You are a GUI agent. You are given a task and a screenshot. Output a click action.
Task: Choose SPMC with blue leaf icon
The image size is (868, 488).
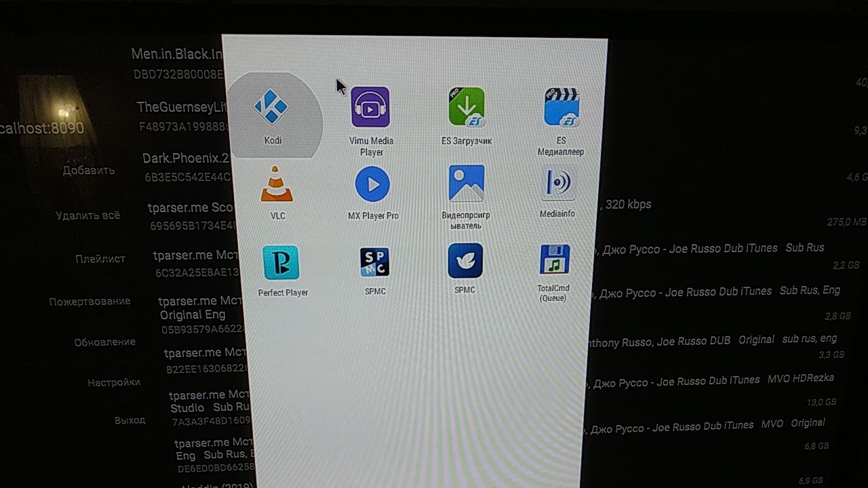[465, 268]
